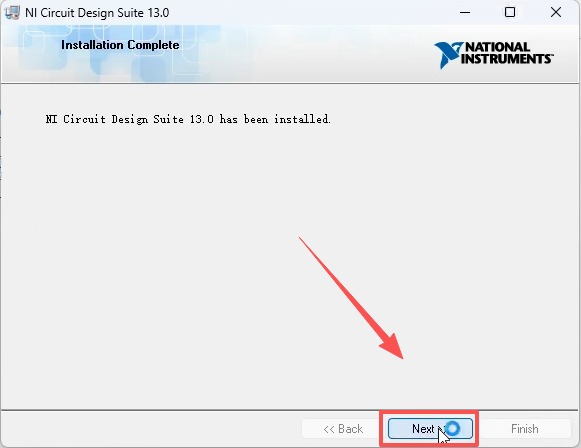Click the Next button
The width and height of the screenshot is (581, 448).
tap(430, 429)
